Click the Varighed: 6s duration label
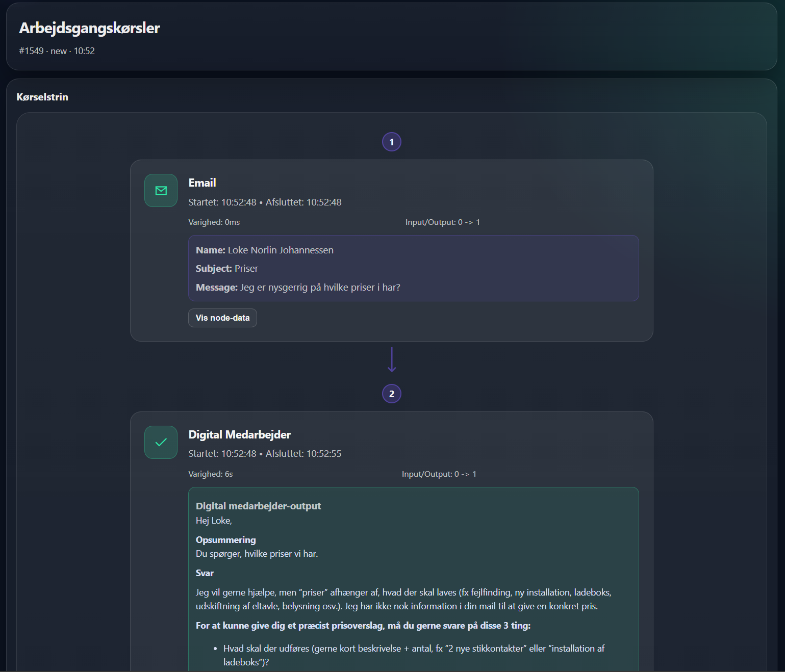 point(210,474)
